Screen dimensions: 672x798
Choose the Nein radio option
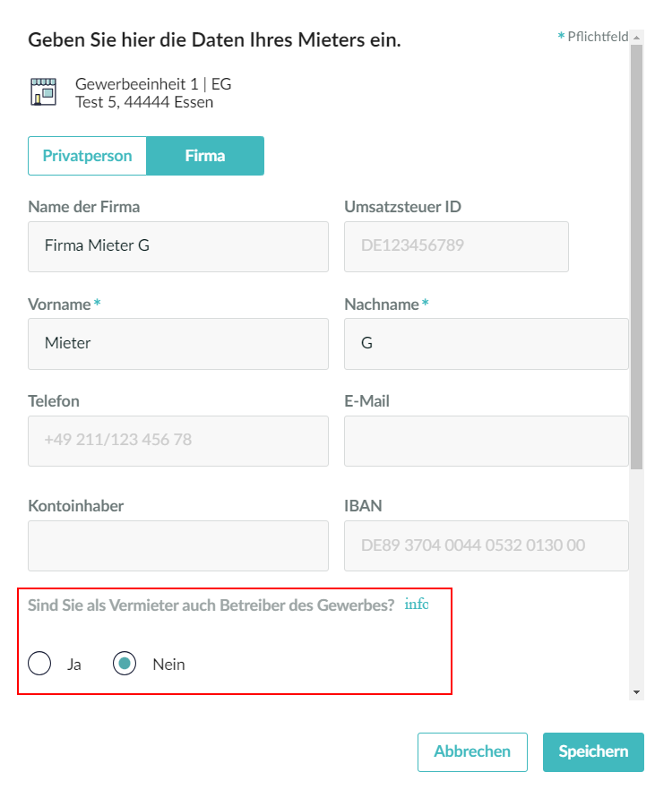pos(125,665)
